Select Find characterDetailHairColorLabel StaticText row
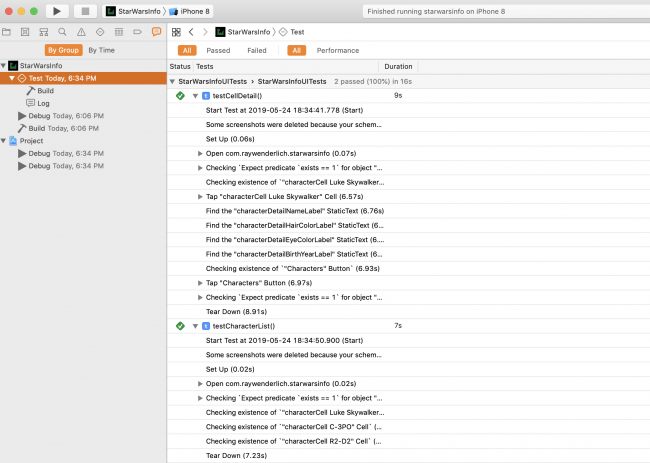Screen dimensions: 650x463 [x=408, y=225]
